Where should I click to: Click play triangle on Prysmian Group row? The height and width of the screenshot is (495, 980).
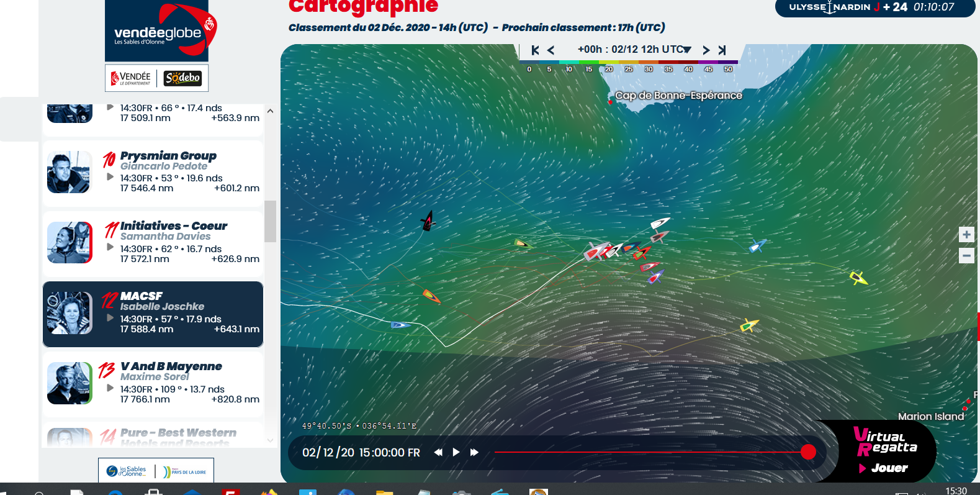click(x=110, y=177)
